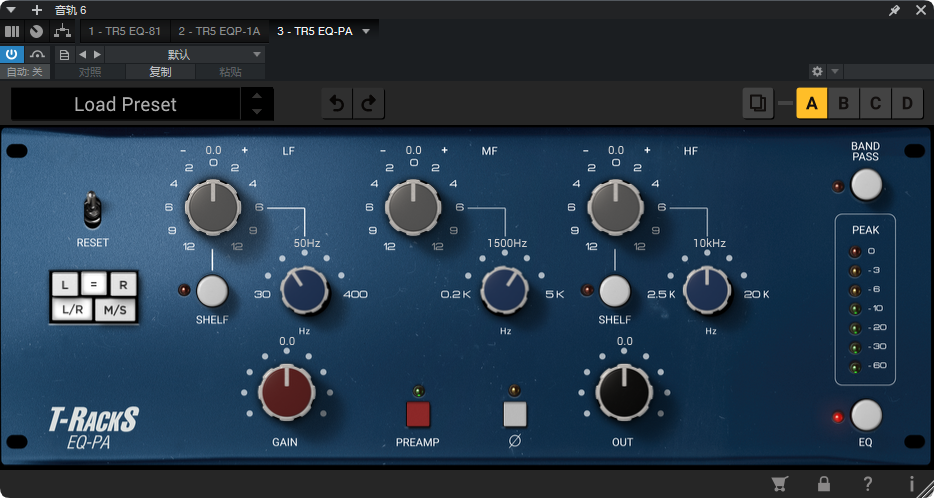This screenshot has height=498, width=934.
Task: Click the preset file page icon
Action: pos(64,55)
